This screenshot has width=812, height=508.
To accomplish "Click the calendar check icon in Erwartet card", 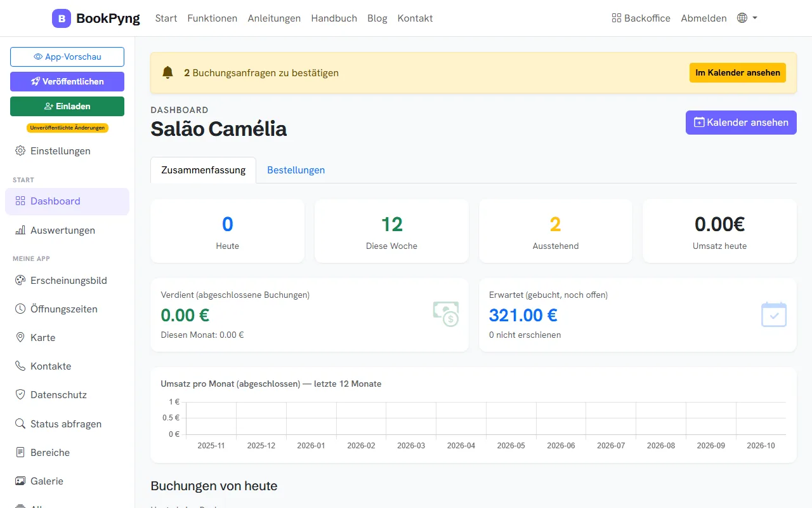I will click(x=774, y=314).
